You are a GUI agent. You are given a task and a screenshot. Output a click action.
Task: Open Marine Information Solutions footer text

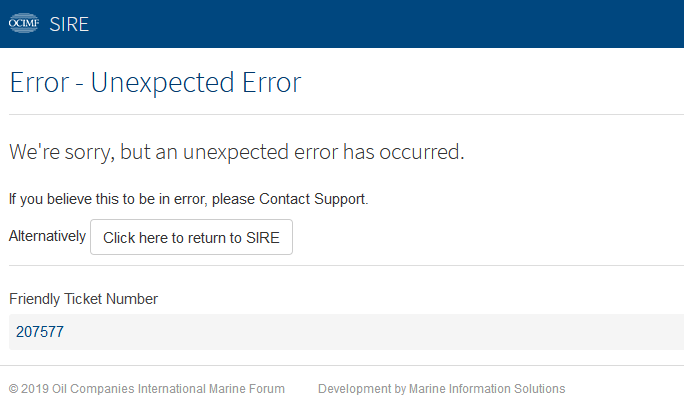point(487,389)
